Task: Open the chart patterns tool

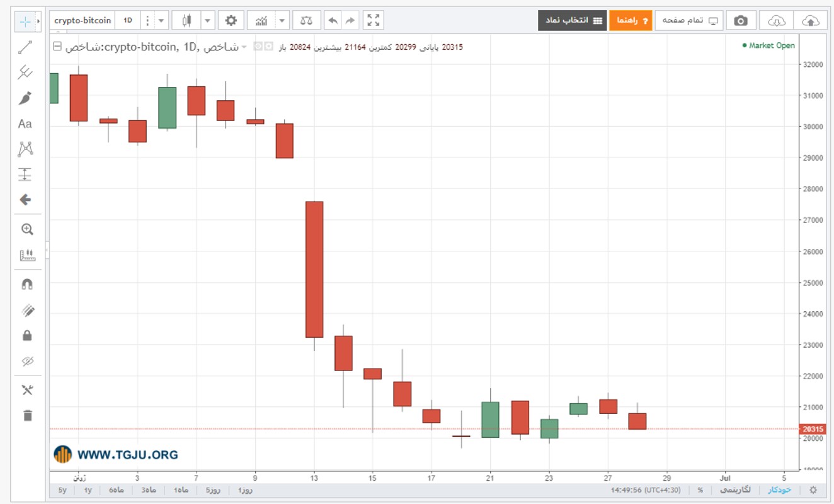Action: (25, 149)
